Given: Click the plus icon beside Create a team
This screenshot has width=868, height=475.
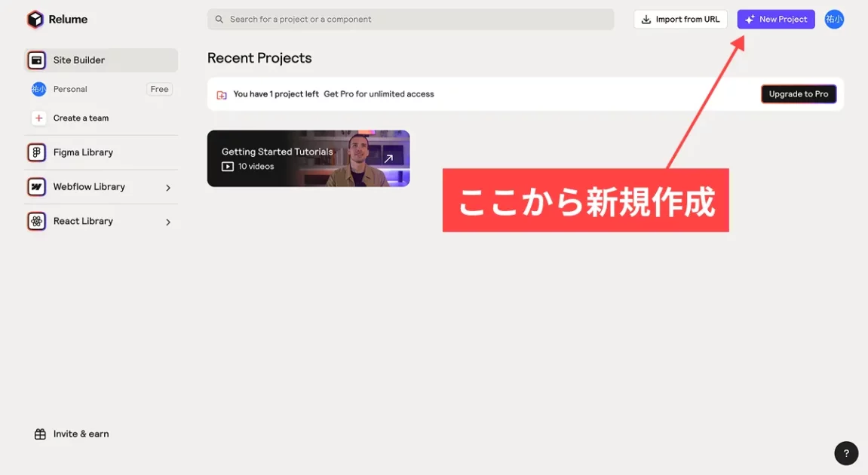Looking at the screenshot, I should pyautogui.click(x=38, y=118).
